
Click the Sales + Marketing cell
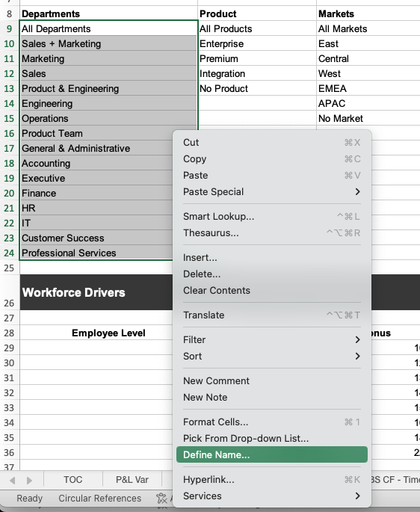[109, 44]
